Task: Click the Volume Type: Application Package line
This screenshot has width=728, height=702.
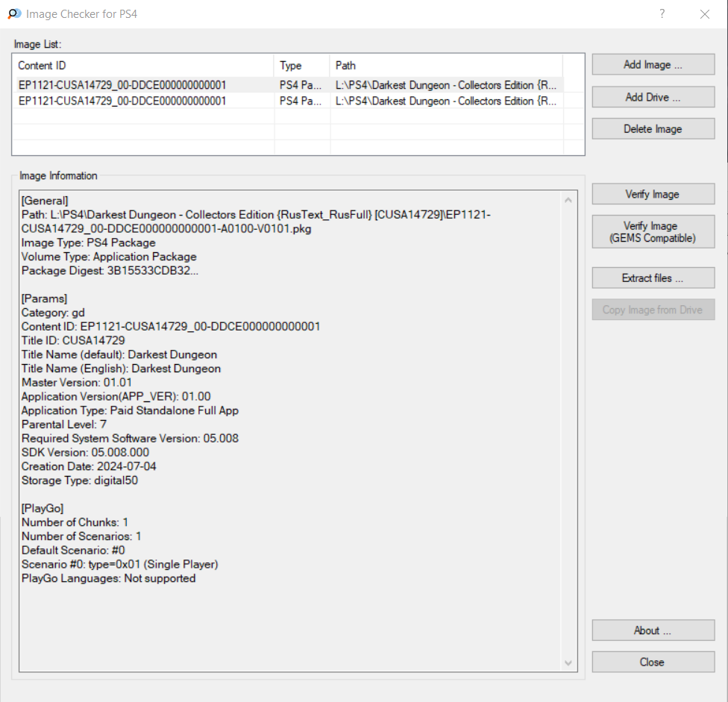Action: (109, 257)
